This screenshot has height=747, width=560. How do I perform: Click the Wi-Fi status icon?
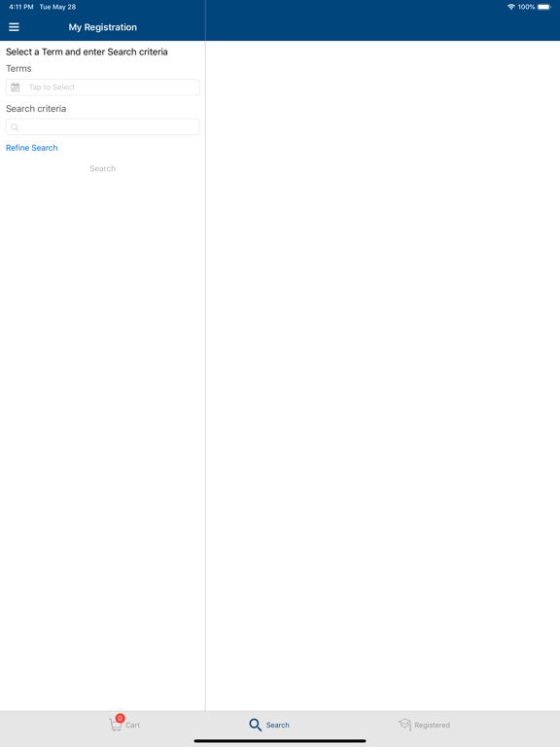coord(511,7)
